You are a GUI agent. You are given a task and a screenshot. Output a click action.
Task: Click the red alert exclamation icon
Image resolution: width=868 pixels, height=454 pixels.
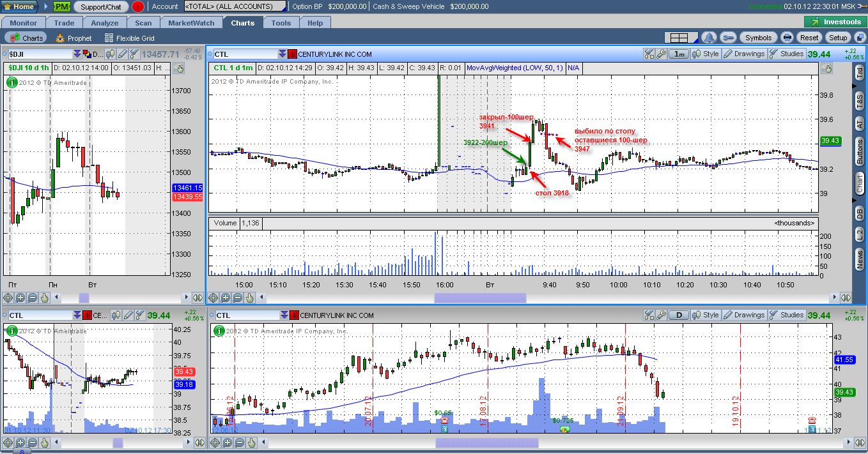pyautogui.click(x=138, y=6)
